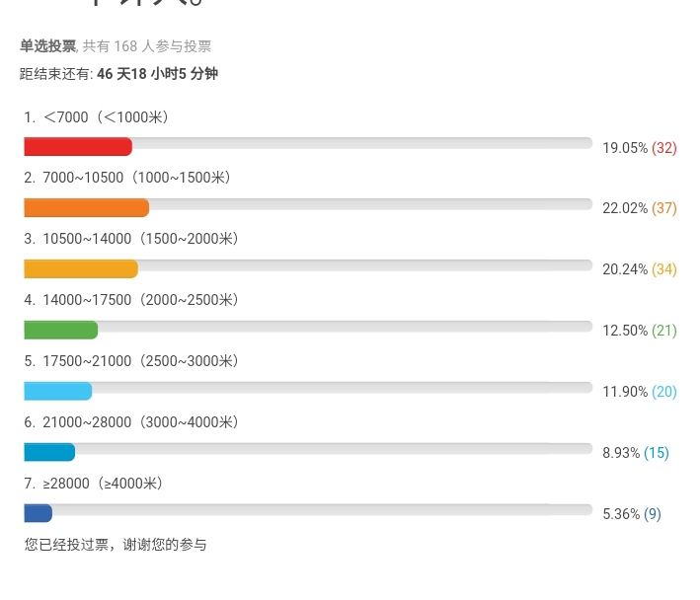Screen dimensions: 700x600
Task: Click the dark blue bar for ≥28000
Action: coord(38,513)
